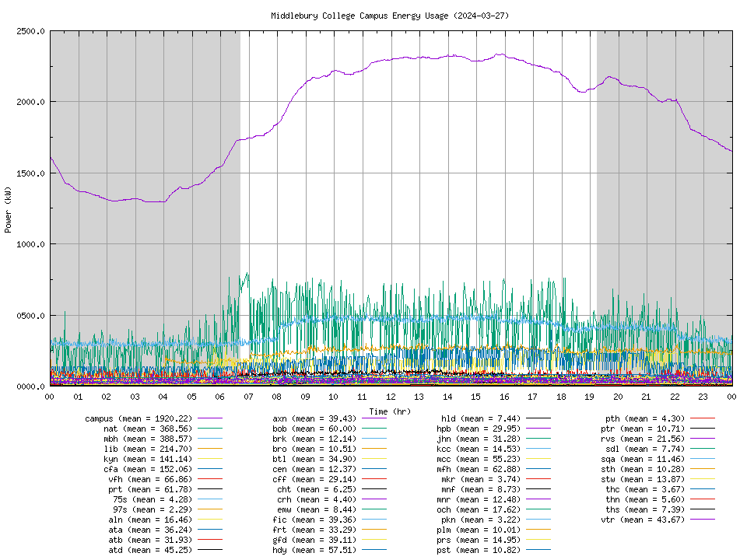This screenshot has height=560, width=747.
Task: Select the "bro (mean = 10.51)" legend label
Action: (x=314, y=449)
